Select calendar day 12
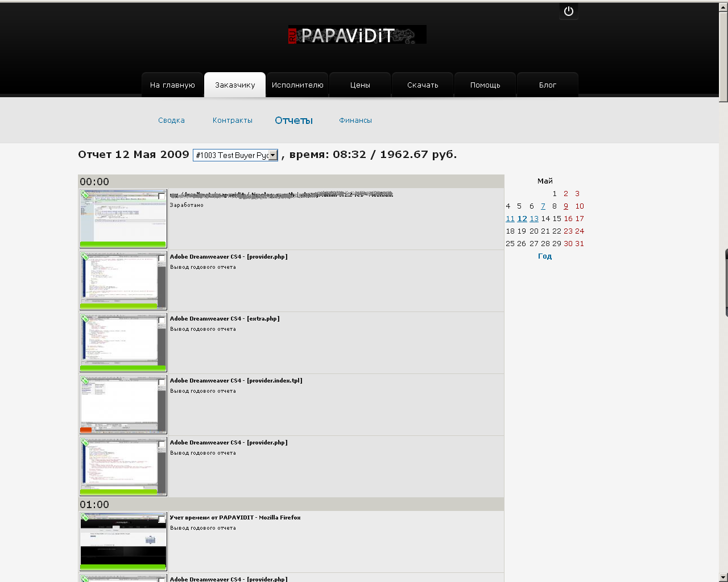Image resolution: width=728 pixels, height=582 pixels. tap(522, 219)
